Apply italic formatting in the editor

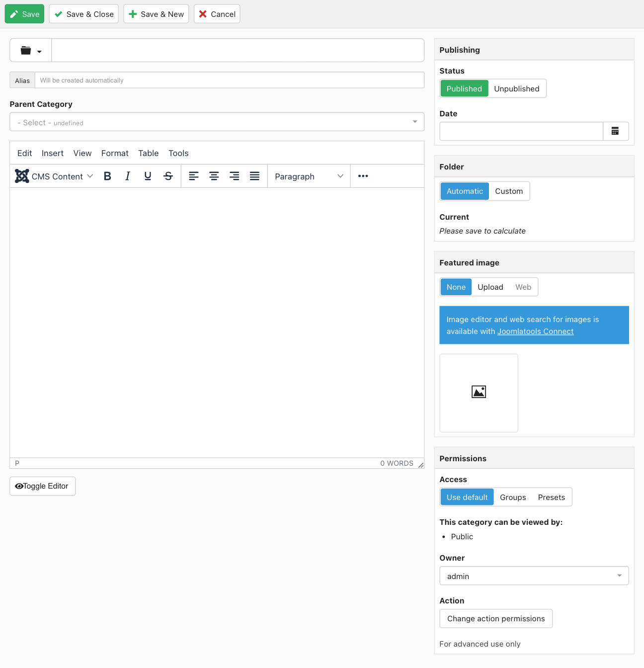(128, 176)
